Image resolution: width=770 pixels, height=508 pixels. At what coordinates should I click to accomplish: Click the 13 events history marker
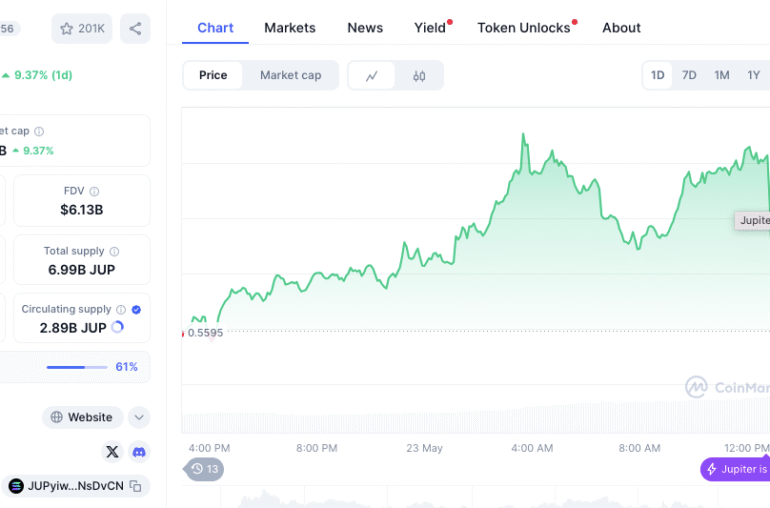point(205,469)
